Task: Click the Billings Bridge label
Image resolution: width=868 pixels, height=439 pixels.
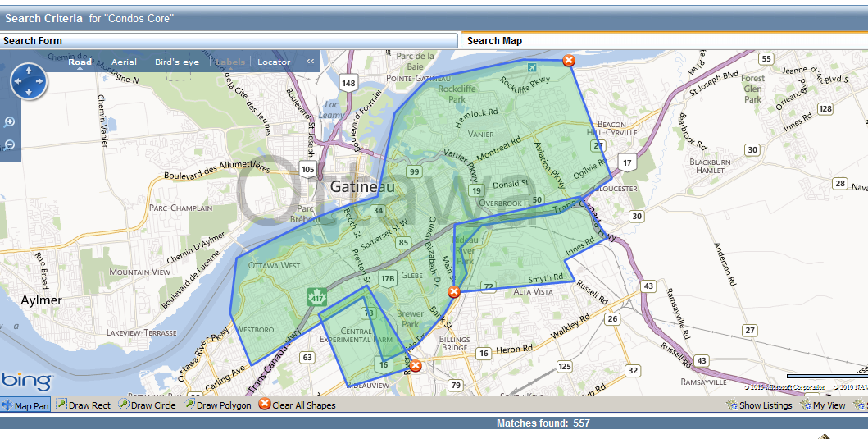Action: click(x=454, y=343)
